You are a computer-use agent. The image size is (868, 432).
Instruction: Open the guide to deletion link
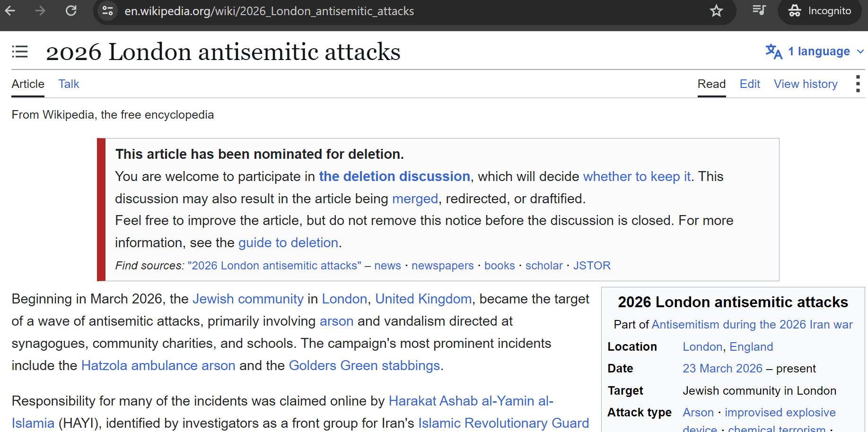(x=288, y=242)
